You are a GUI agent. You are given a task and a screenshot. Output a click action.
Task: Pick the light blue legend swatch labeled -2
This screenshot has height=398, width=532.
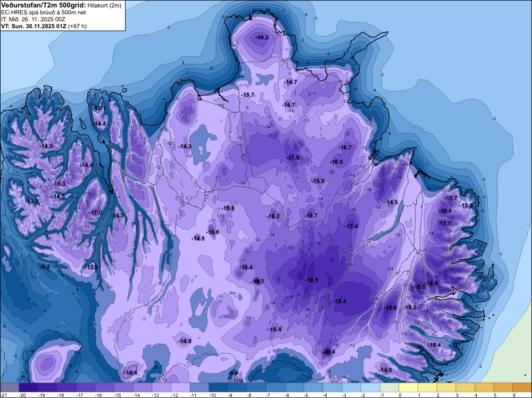tap(370, 387)
